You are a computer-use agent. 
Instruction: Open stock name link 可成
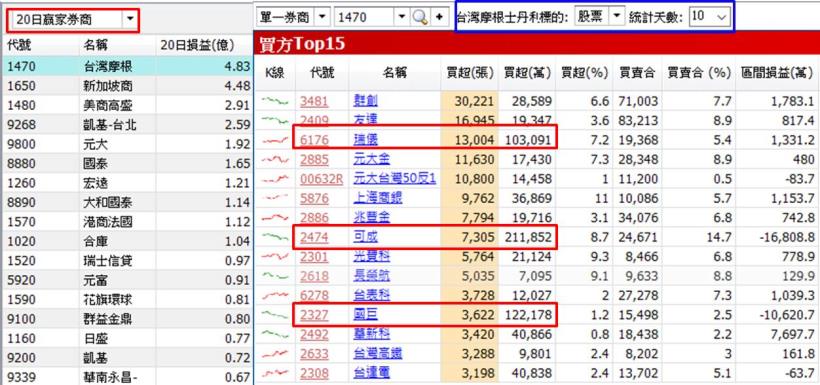tap(366, 237)
